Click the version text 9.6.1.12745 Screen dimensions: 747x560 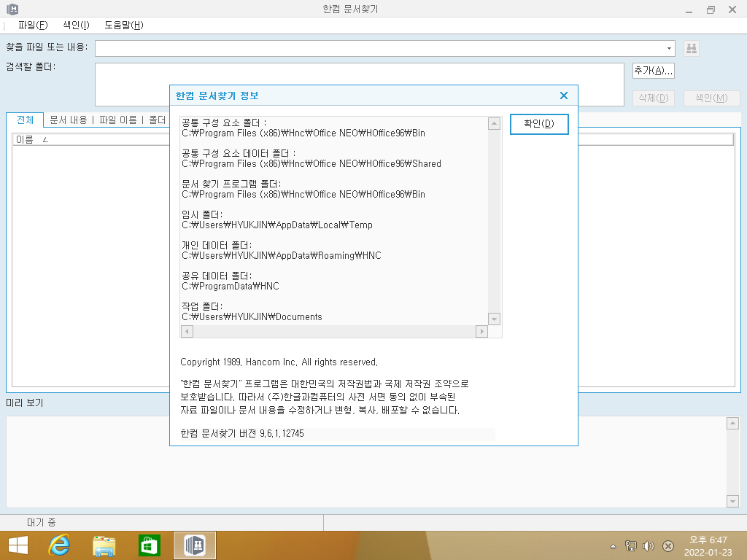(282, 433)
